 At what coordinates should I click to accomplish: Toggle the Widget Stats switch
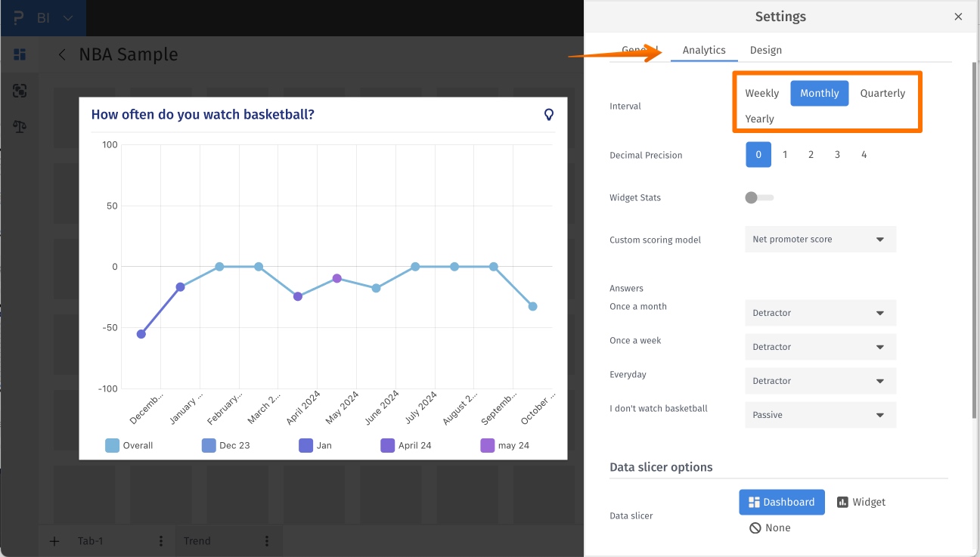click(759, 198)
